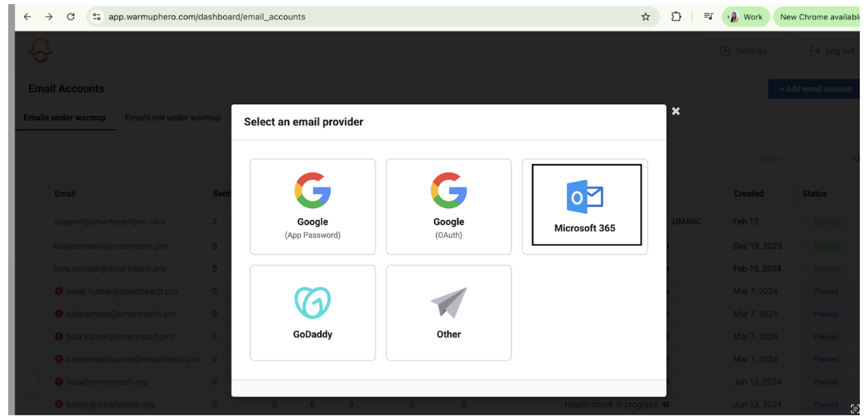Choose the Google OAuth provider card
This screenshot has width=868, height=418.
(448, 207)
